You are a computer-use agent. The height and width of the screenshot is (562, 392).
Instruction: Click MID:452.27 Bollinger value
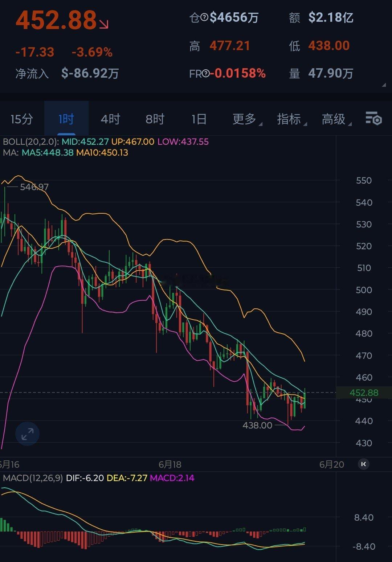coord(86,141)
